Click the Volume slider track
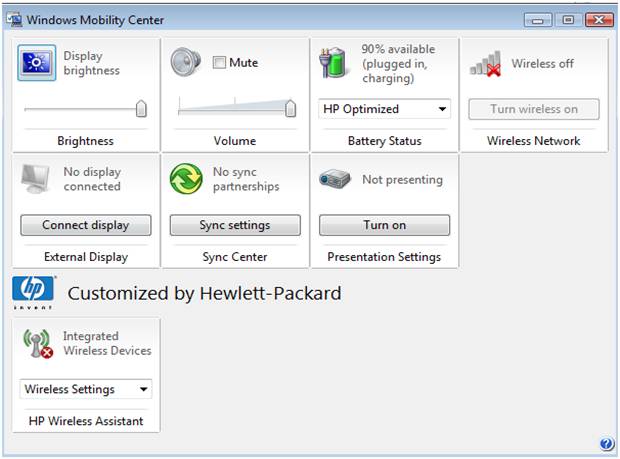Image resolution: width=620 pixels, height=459 pixels. 235,107
